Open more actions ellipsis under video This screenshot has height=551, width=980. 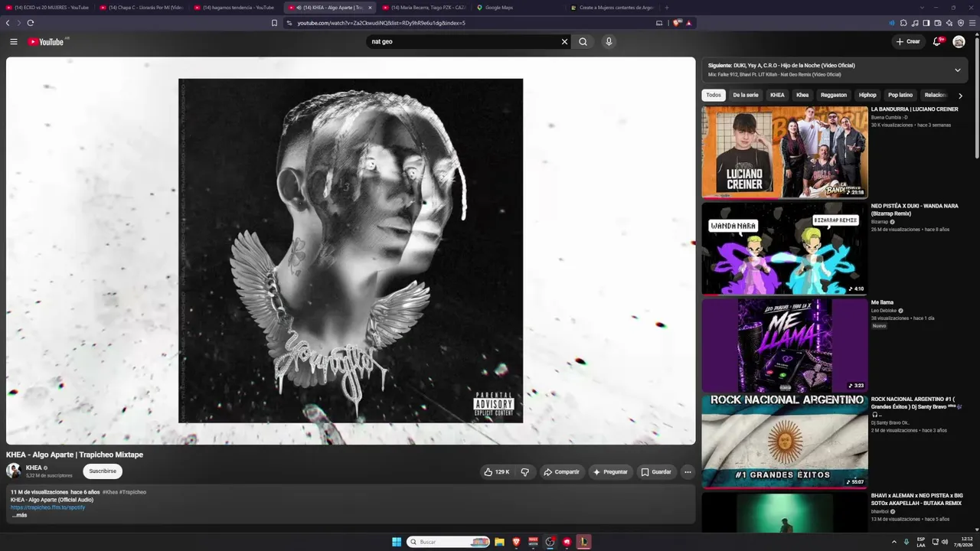click(688, 472)
